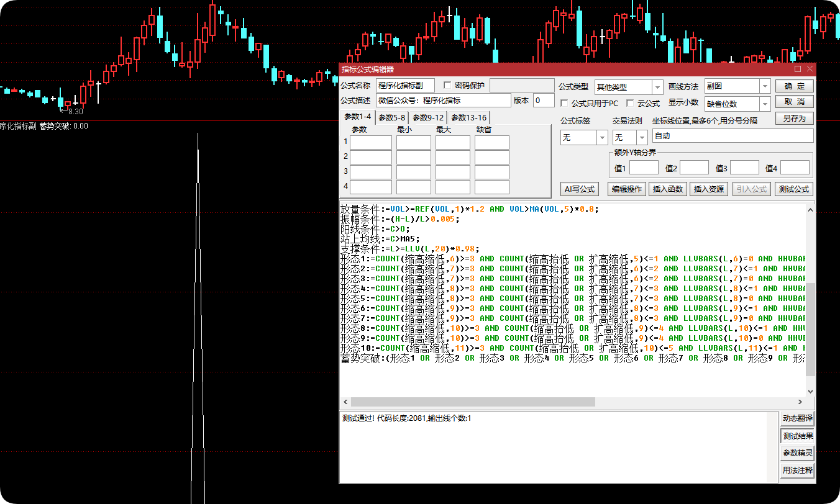Image resolution: width=840 pixels, height=504 pixels.
Task: Click the code editor's scroll-up arrow
Action: (810, 210)
